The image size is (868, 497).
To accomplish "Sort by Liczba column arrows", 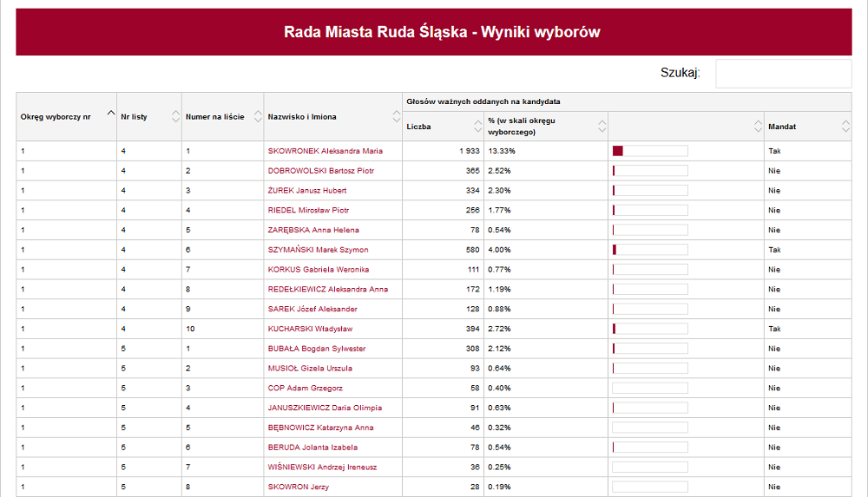I will pyautogui.click(x=477, y=126).
